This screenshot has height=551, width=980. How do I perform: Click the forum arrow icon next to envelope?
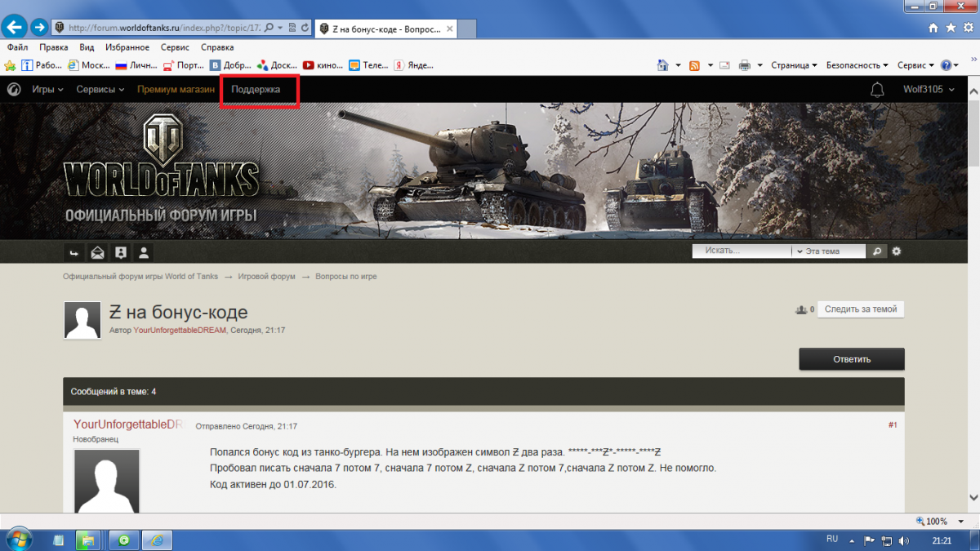[74, 251]
